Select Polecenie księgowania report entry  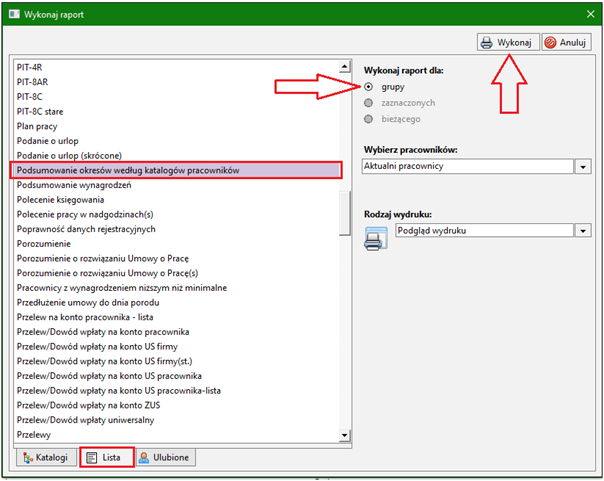[x=60, y=200]
